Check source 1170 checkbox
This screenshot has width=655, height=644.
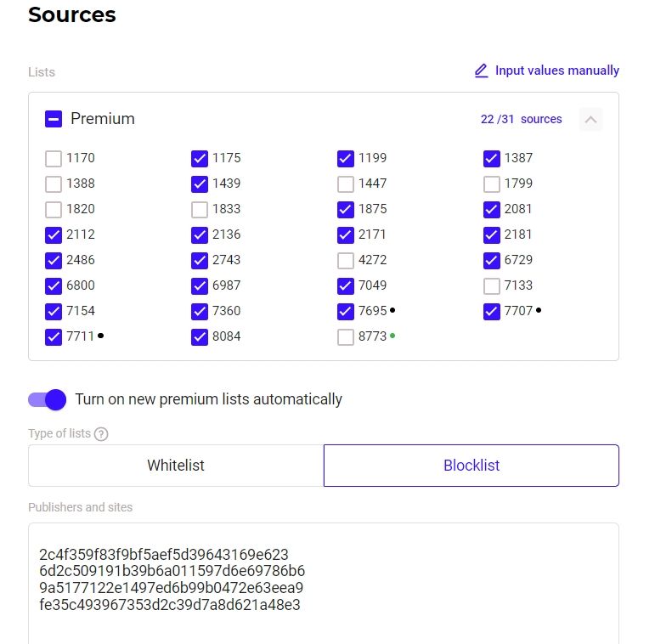click(x=54, y=158)
